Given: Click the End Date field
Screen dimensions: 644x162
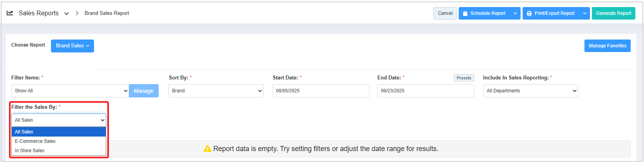Looking at the screenshot, I should (x=425, y=91).
